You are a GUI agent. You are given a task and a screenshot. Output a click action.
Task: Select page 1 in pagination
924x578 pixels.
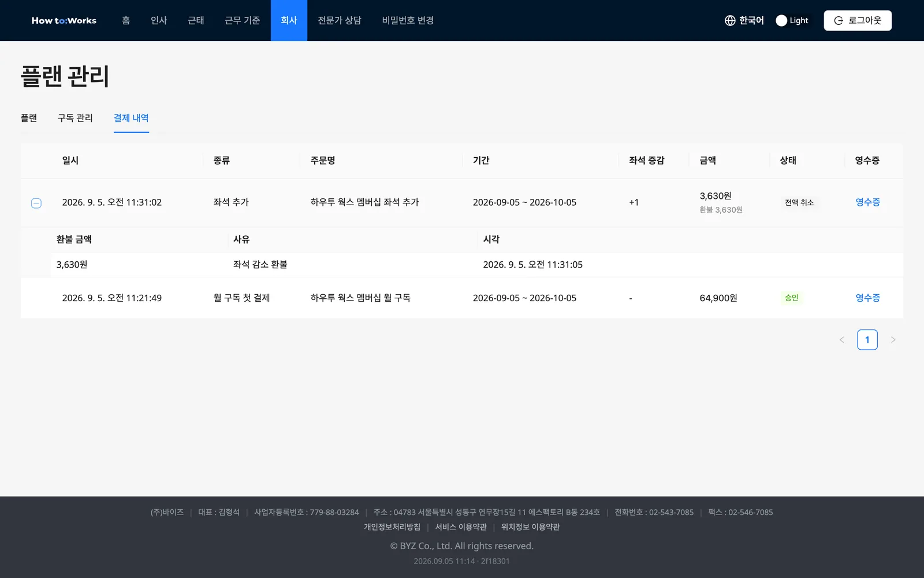click(867, 340)
